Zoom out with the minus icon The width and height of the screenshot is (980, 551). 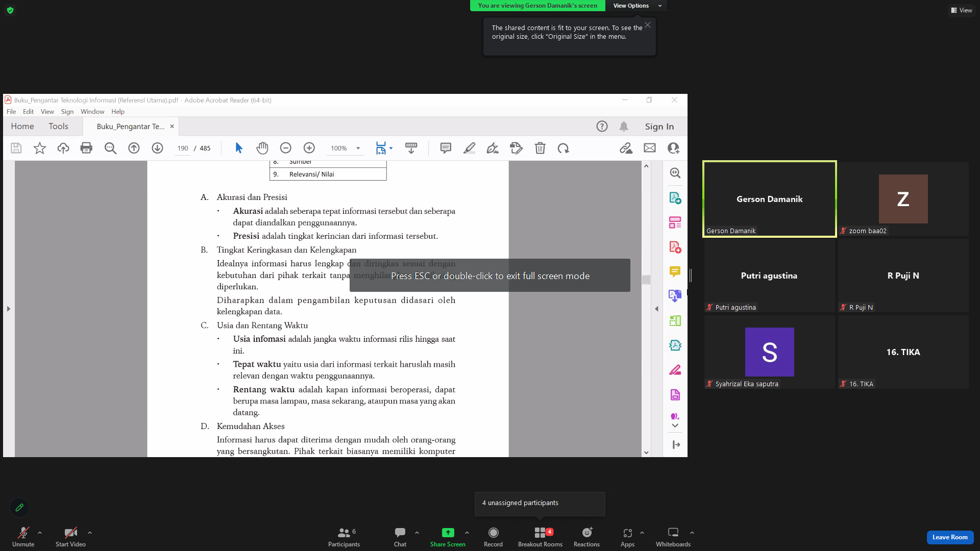tap(286, 148)
